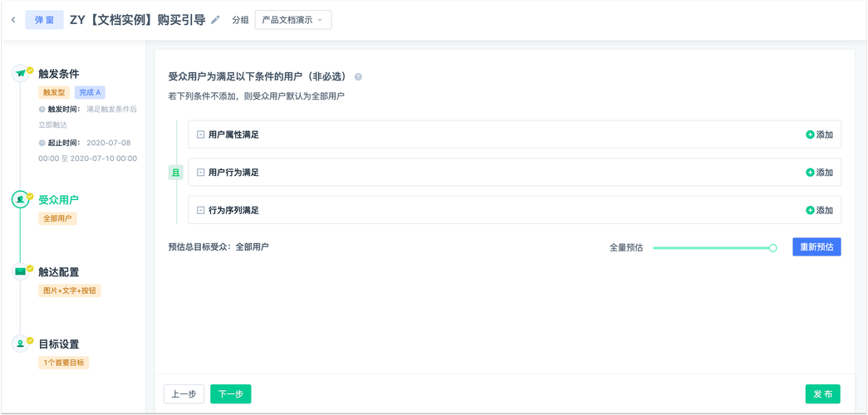Click the campaign title ZY【文档实例】购买引导
Viewport: 868px width, 415px height.
(137, 20)
